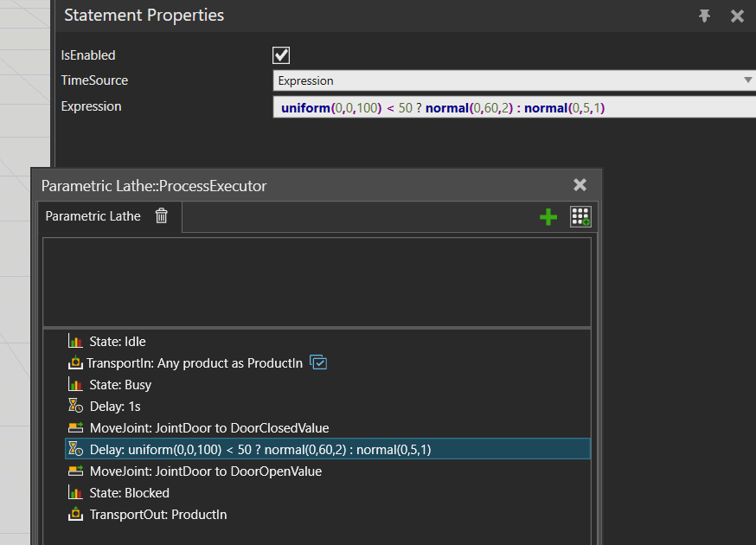
Task: Select the Delay uniform expression statement
Action: (259, 450)
